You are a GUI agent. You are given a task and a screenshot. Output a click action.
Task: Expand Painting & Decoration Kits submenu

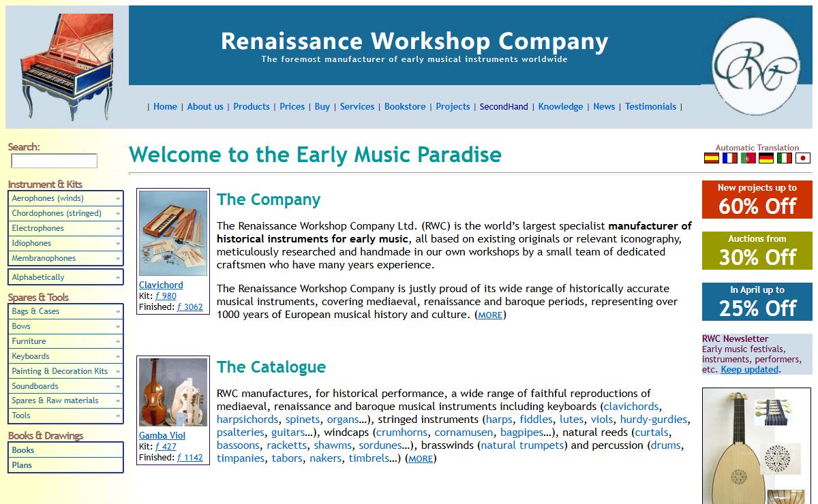coord(65,371)
